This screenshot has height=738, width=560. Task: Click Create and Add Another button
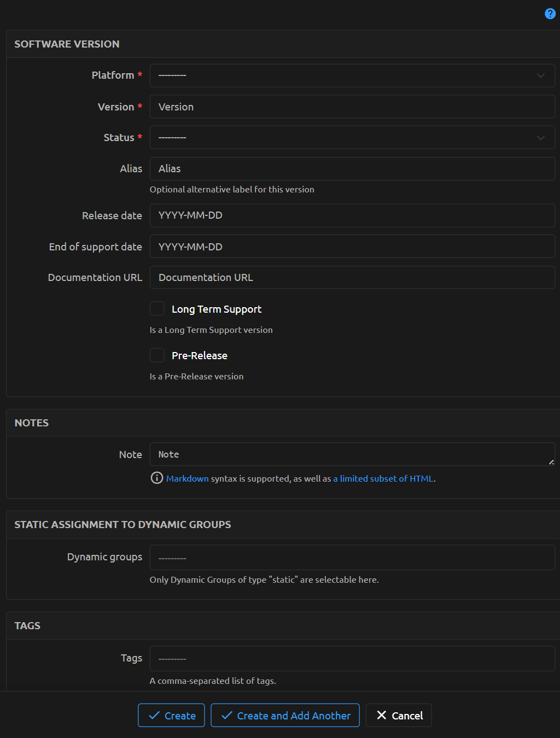[x=285, y=716]
